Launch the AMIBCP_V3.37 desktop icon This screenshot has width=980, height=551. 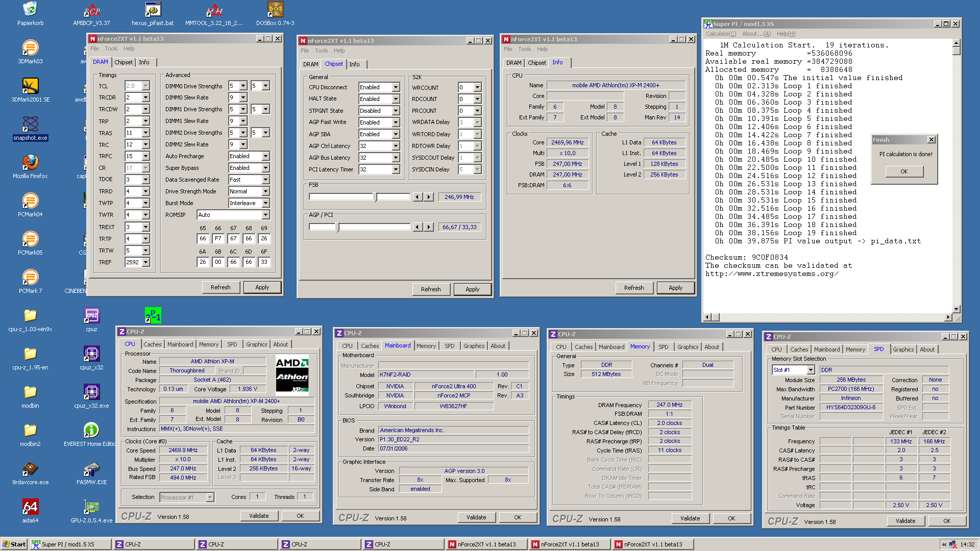click(91, 14)
